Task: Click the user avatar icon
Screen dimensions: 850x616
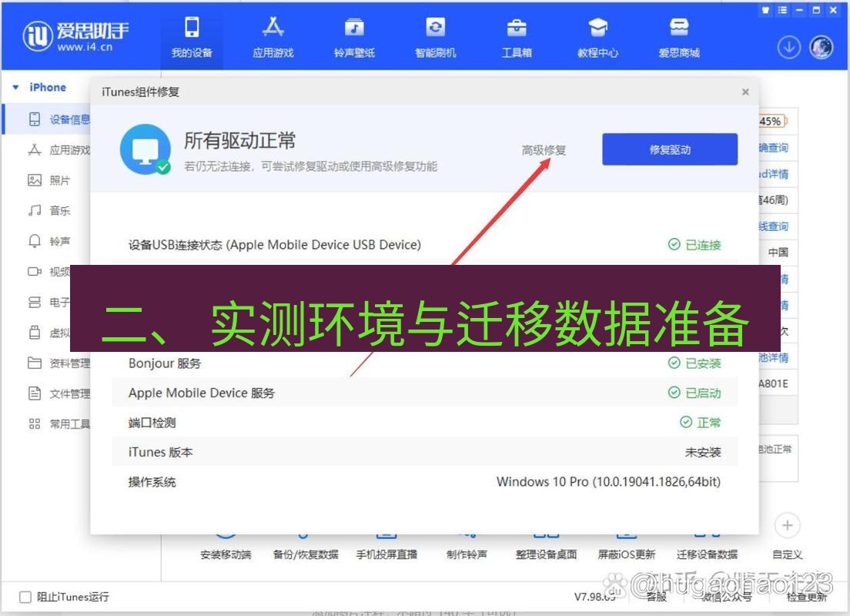Action: [822, 48]
